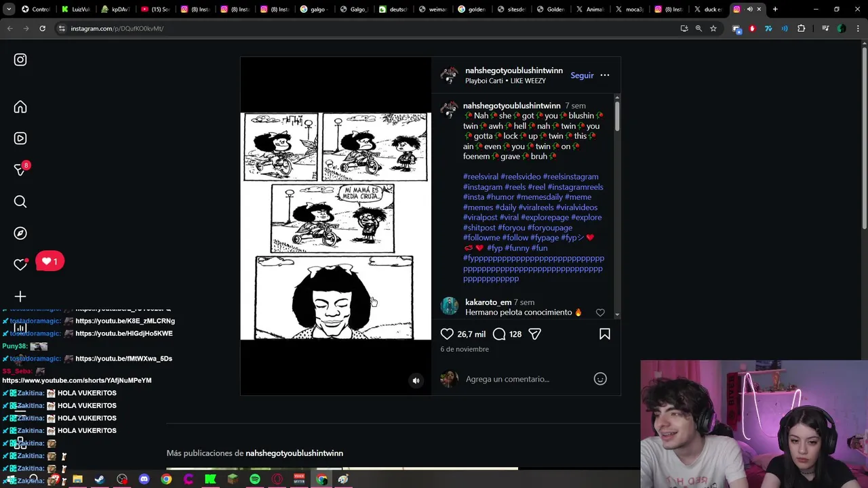Reload the page with browser refresh button
Viewport: 868px width, 488px height.
pos(42,28)
